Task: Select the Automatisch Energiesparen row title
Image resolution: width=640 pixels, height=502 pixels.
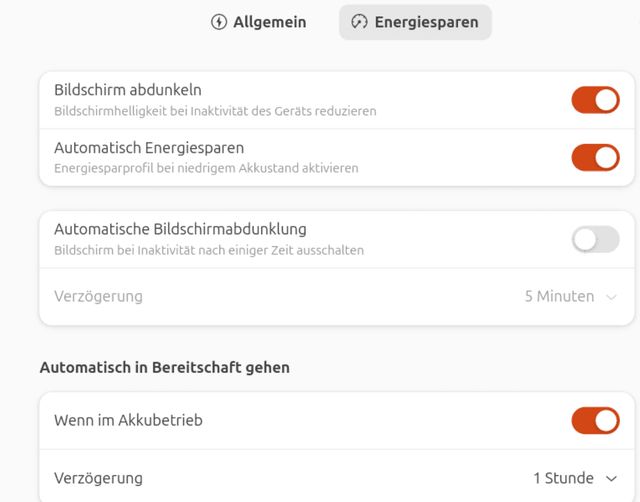Action: tap(149, 148)
